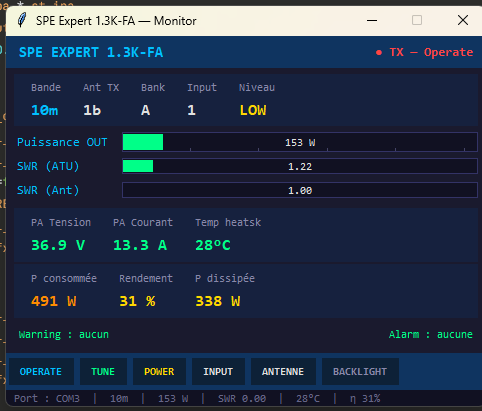Click the "1.22" SWR ATU reading
This screenshot has width=482, height=411.
tap(300, 167)
